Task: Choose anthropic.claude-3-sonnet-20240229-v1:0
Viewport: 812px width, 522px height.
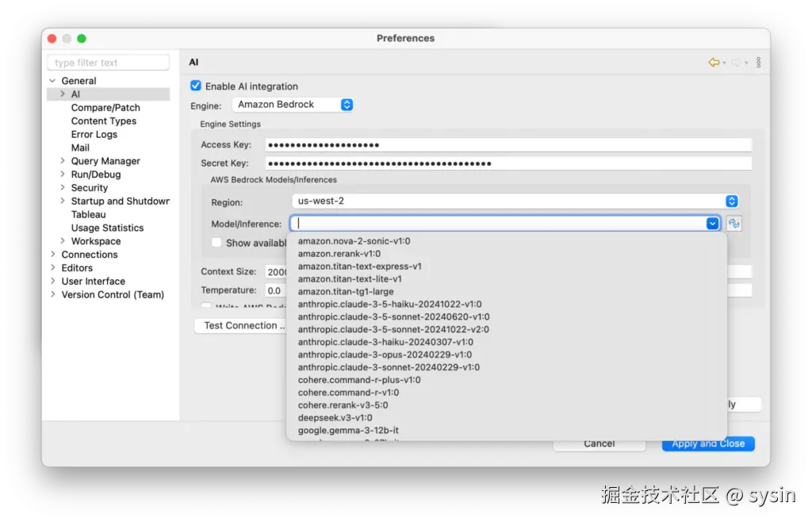Action: tap(389, 367)
